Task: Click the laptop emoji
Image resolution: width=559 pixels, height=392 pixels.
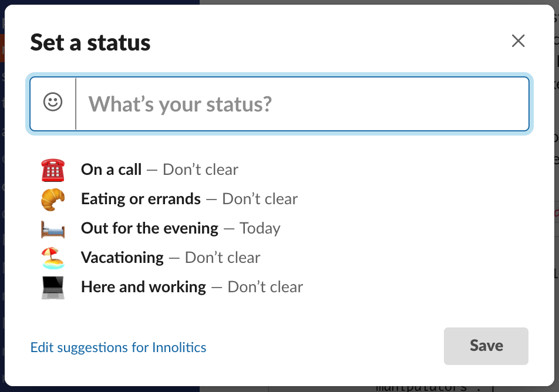Action: point(53,287)
